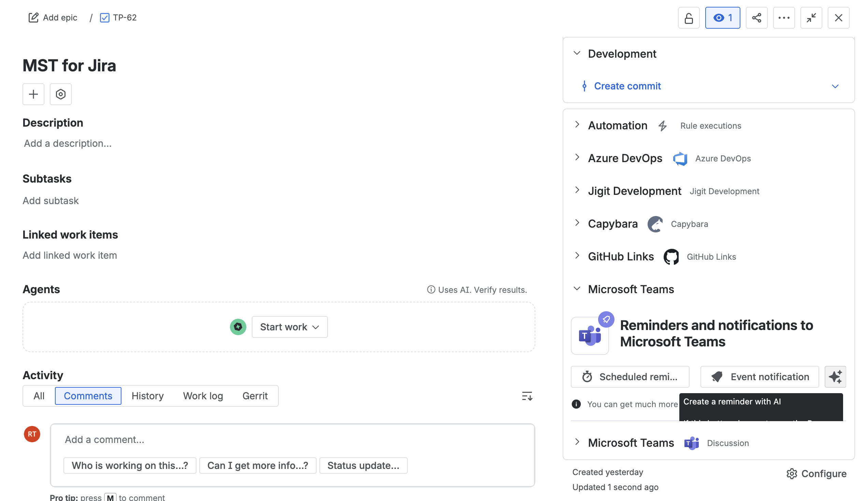
Task: Click the Add a description field
Action: 68,143
